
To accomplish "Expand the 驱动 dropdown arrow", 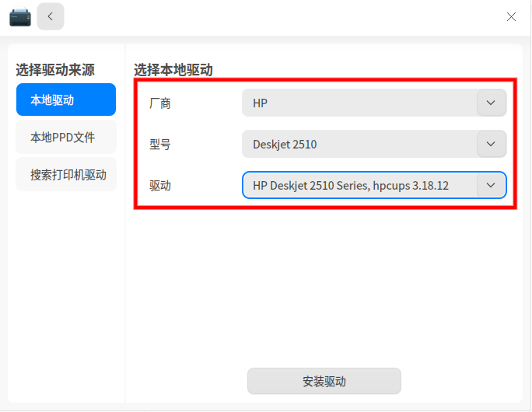I will tap(491, 185).
